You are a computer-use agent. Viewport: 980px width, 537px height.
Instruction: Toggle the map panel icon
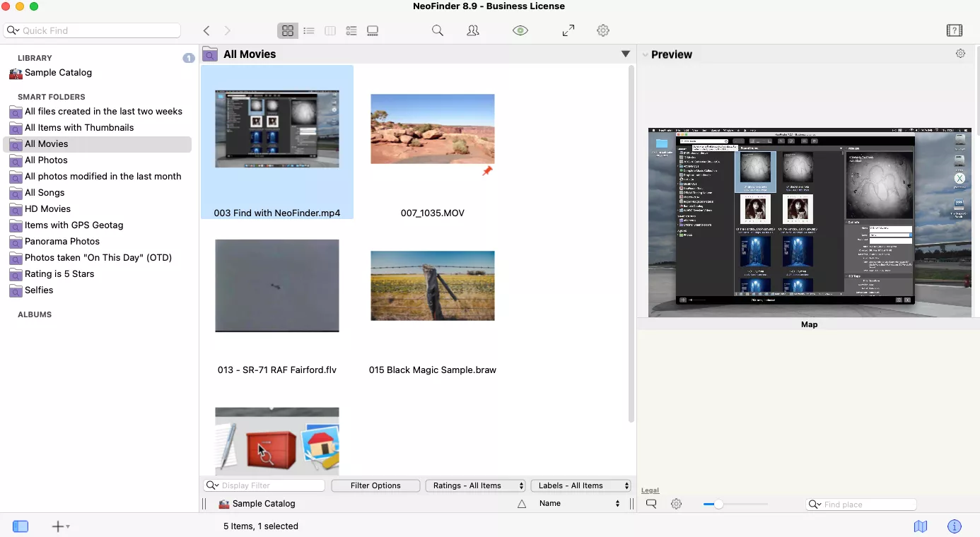coord(920,526)
